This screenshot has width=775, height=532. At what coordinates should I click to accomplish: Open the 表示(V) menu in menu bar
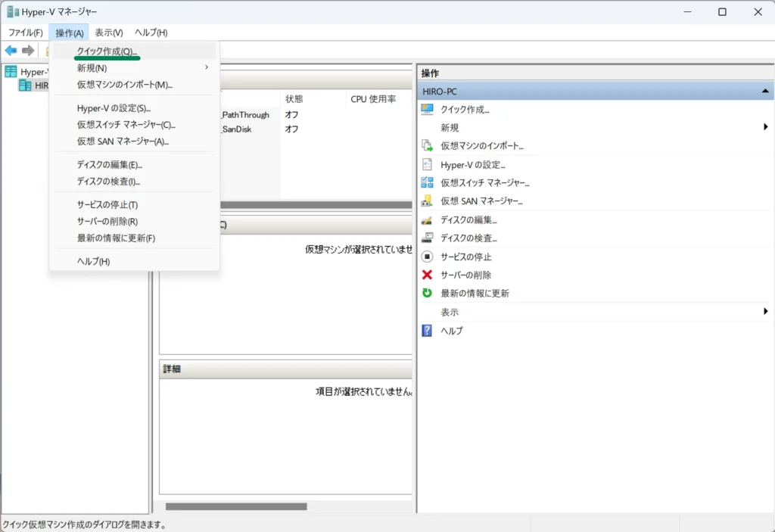point(109,33)
